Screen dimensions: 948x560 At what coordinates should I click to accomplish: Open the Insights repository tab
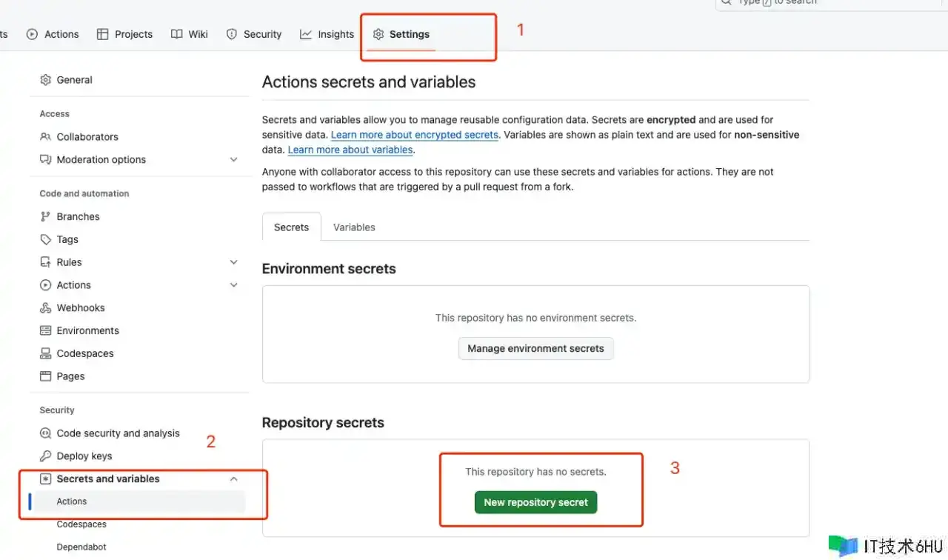(x=327, y=34)
